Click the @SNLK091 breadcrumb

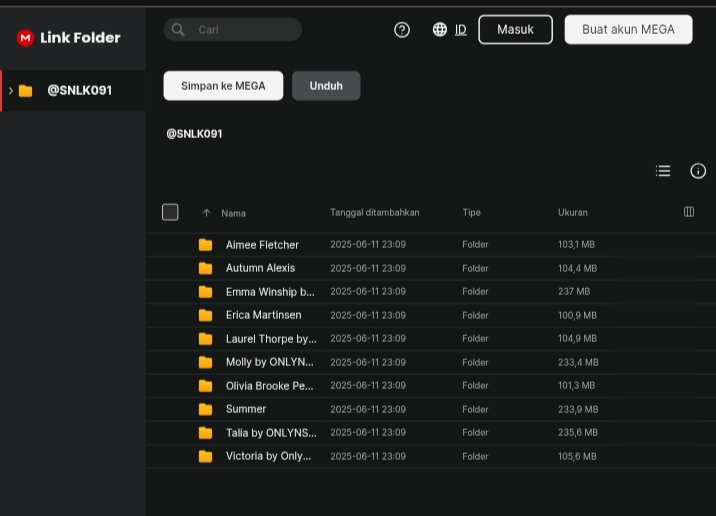click(x=195, y=134)
